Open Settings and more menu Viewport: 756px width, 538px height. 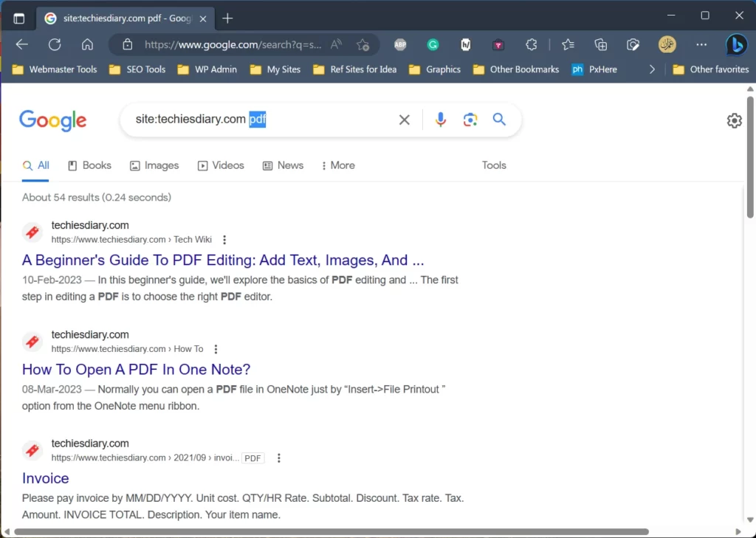click(x=701, y=45)
